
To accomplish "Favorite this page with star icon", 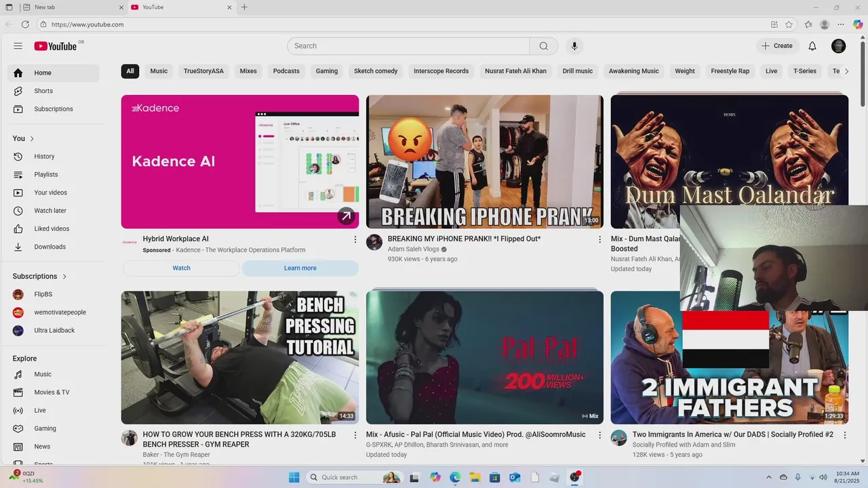I will tap(789, 24).
